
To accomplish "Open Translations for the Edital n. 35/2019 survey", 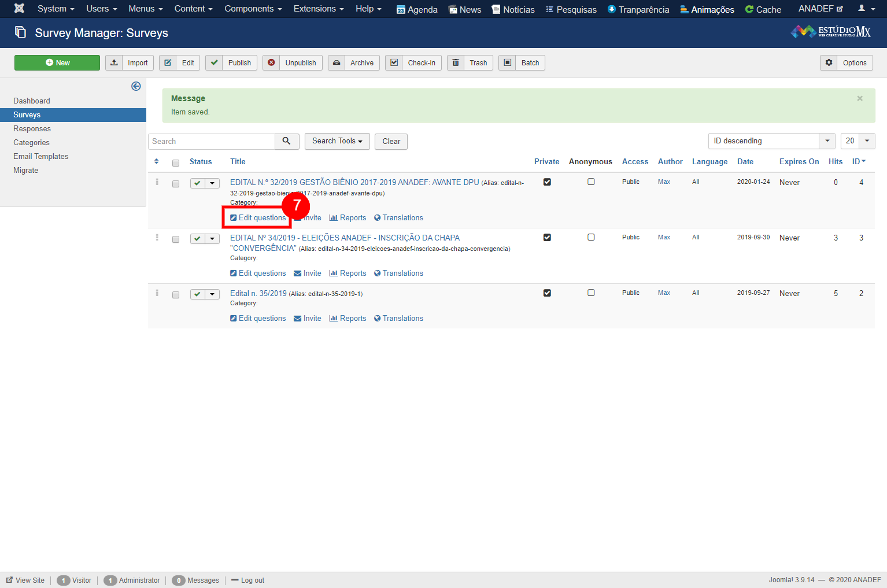I will click(398, 319).
